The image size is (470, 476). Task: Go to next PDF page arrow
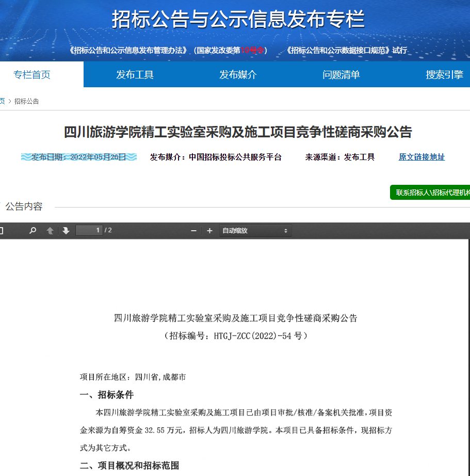pos(66,231)
